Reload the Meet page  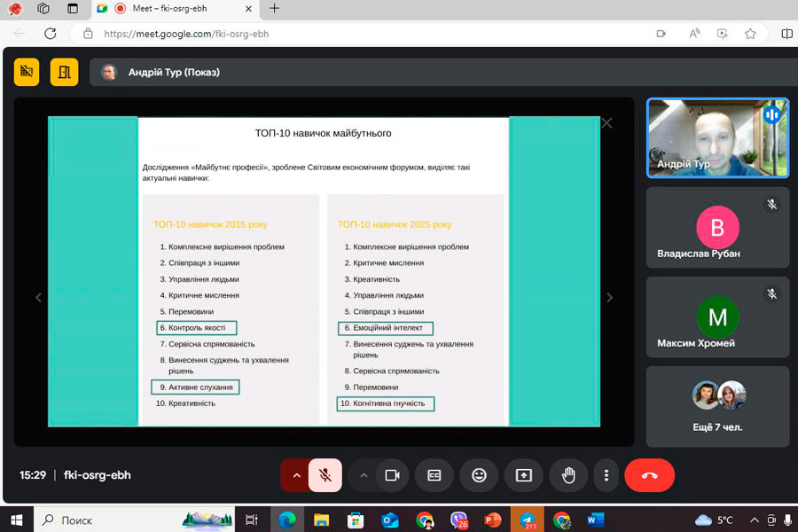tap(50, 34)
